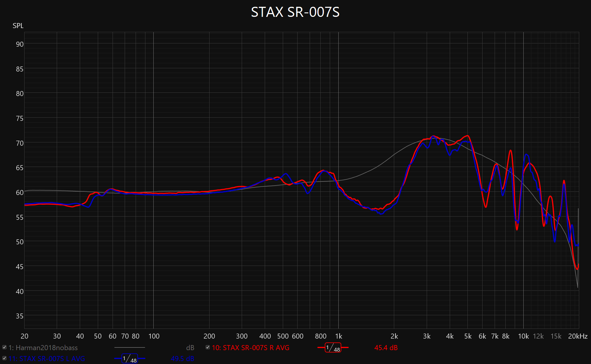Screen dimensions: 591x364
Task: Click the gray dB readout for Harman
Action: coord(190,348)
